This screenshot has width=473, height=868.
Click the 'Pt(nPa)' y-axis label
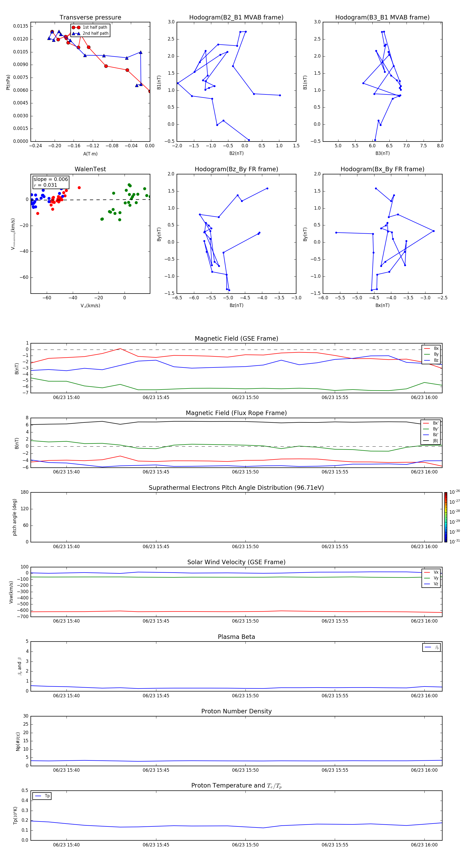[x=8, y=82]
